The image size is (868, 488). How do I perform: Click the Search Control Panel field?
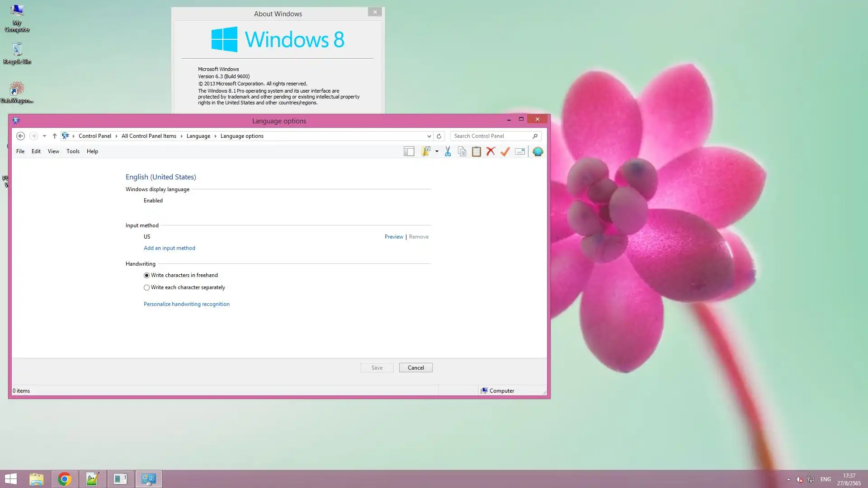coord(491,136)
